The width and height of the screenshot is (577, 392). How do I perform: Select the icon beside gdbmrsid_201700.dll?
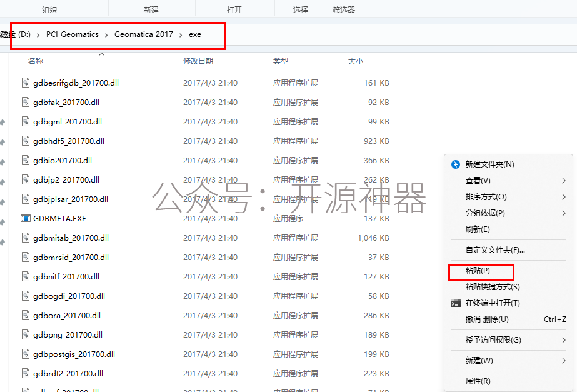[x=26, y=258]
